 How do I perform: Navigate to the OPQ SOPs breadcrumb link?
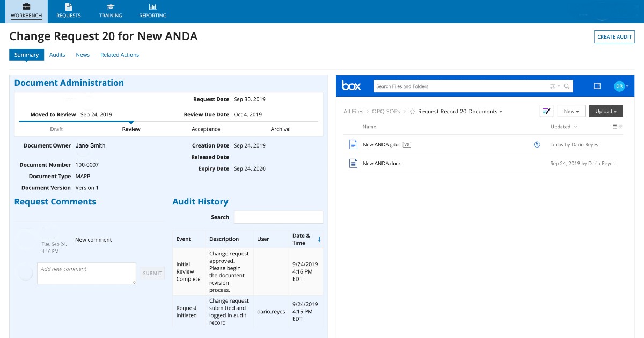(x=385, y=111)
